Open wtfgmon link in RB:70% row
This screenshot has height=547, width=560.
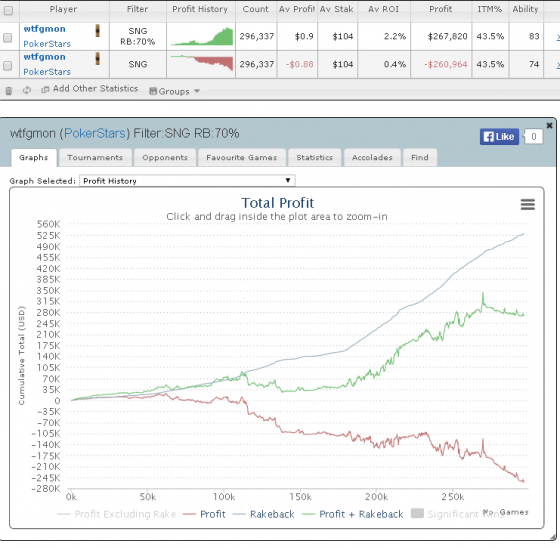[44, 29]
